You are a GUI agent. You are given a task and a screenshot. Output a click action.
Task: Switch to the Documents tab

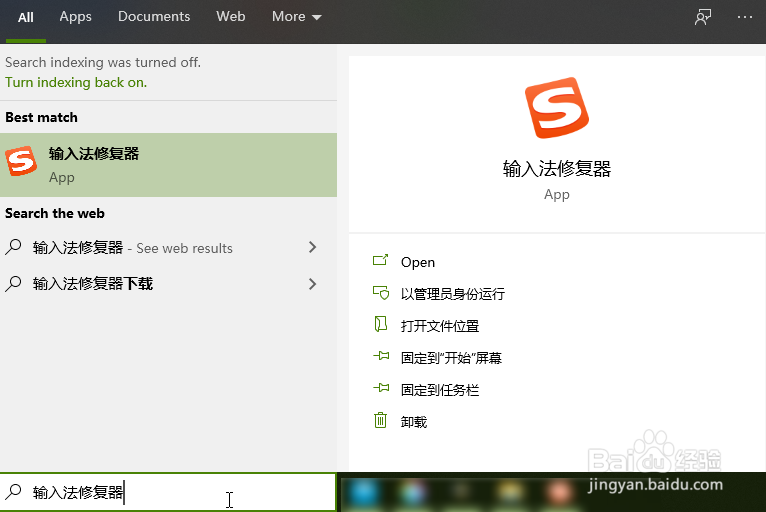154,17
